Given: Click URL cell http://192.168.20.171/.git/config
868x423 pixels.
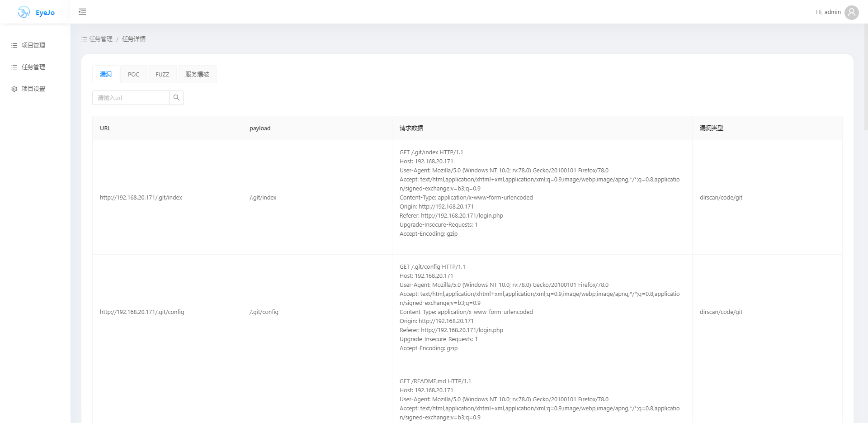Looking at the screenshot, I should tap(142, 312).
